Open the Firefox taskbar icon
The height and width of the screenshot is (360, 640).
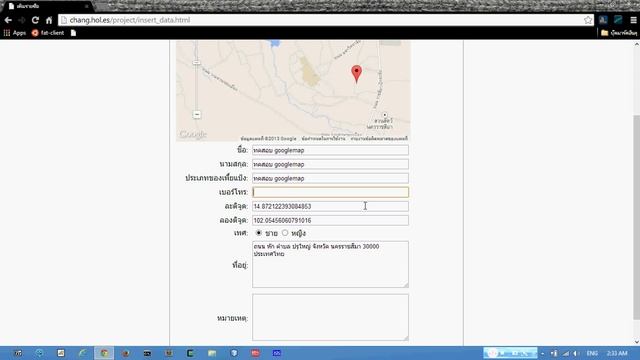(126, 353)
